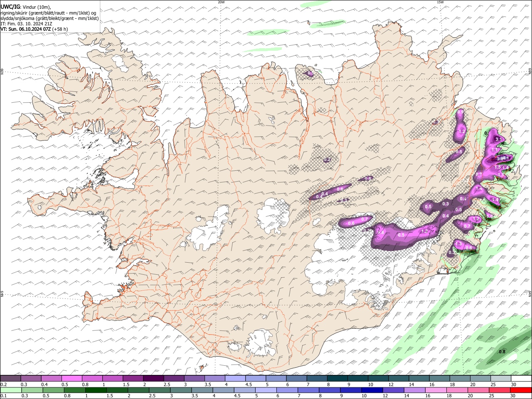Select the lower legend swatch starting at 6
Viewport: 532px width, 399px height.
click(x=287, y=390)
